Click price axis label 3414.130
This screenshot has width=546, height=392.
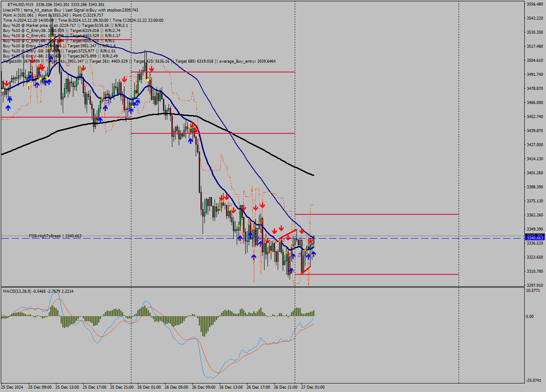535,159
